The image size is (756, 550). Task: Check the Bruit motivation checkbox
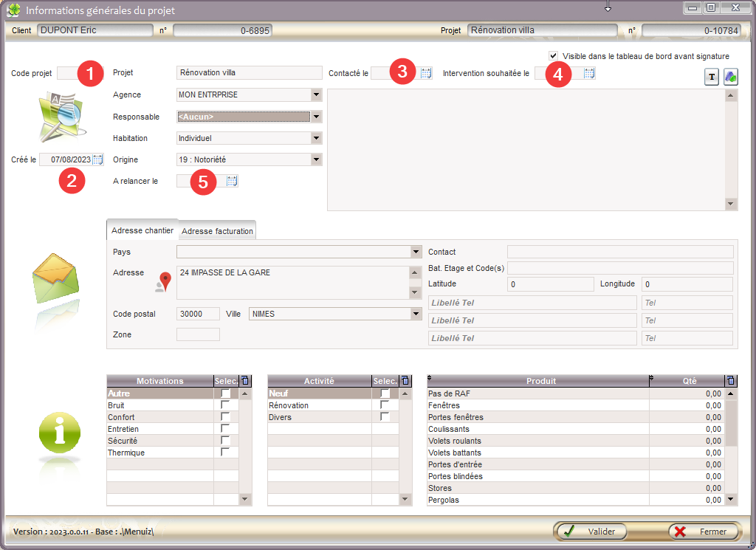pyautogui.click(x=225, y=405)
